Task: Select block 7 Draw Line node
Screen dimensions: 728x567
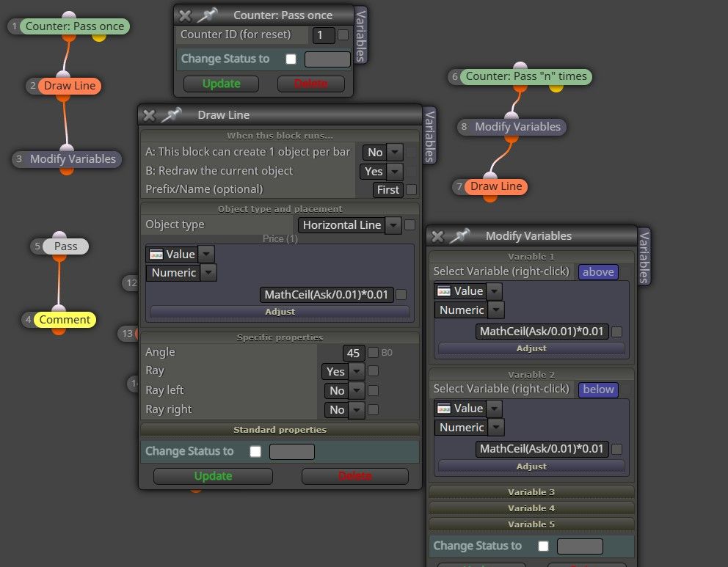Action: point(496,186)
